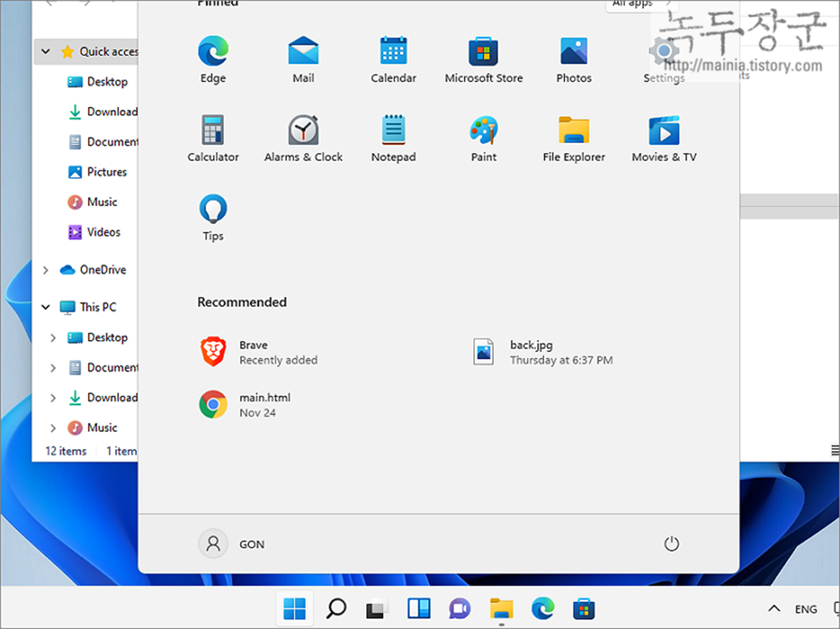
Task: Open Microsoft Store from taskbar
Action: pyautogui.click(x=584, y=609)
